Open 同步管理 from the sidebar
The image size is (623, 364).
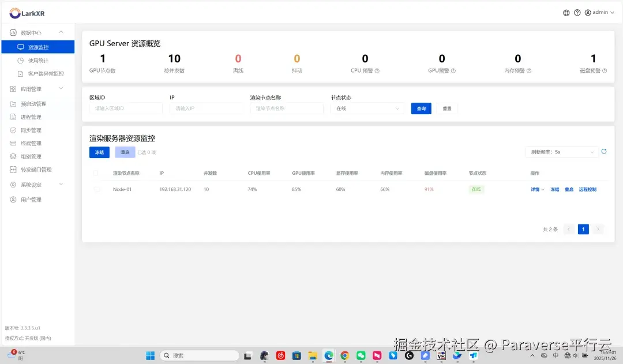[31, 130]
